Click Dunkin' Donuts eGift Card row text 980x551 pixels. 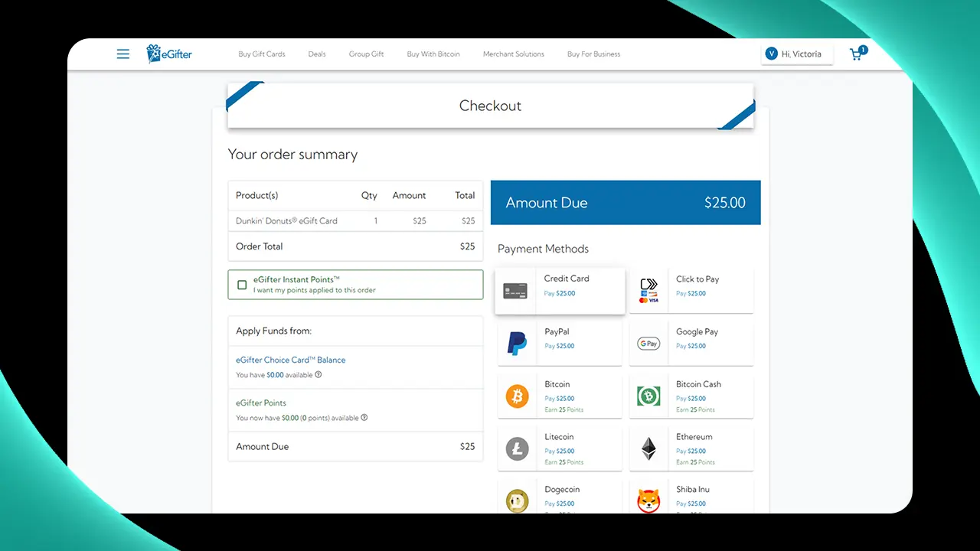tap(286, 221)
